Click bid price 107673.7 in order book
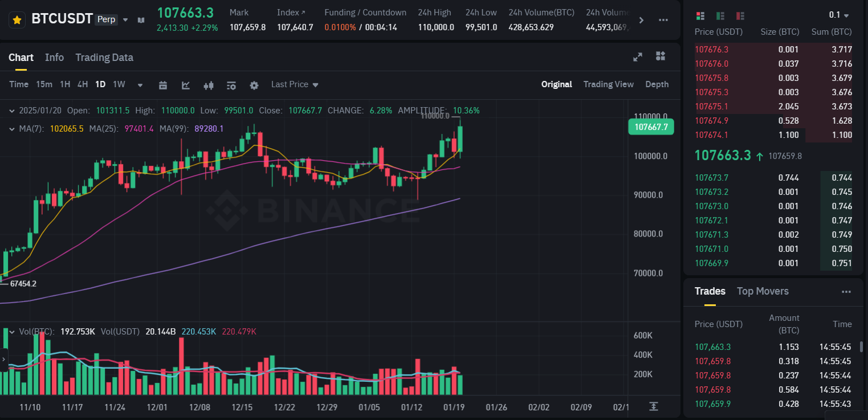Viewport: 868px width, 420px height. point(711,178)
